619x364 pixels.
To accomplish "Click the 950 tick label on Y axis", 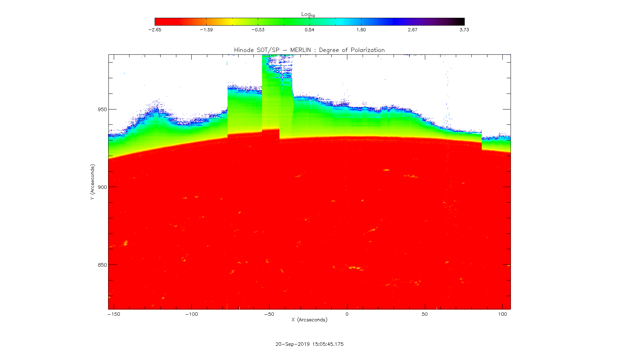I will [102, 109].
